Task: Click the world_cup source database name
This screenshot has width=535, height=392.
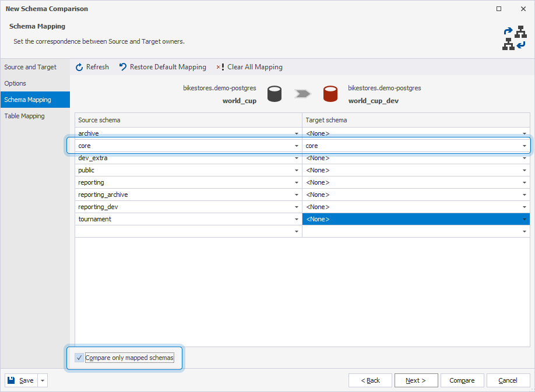Action: click(x=239, y=101)
